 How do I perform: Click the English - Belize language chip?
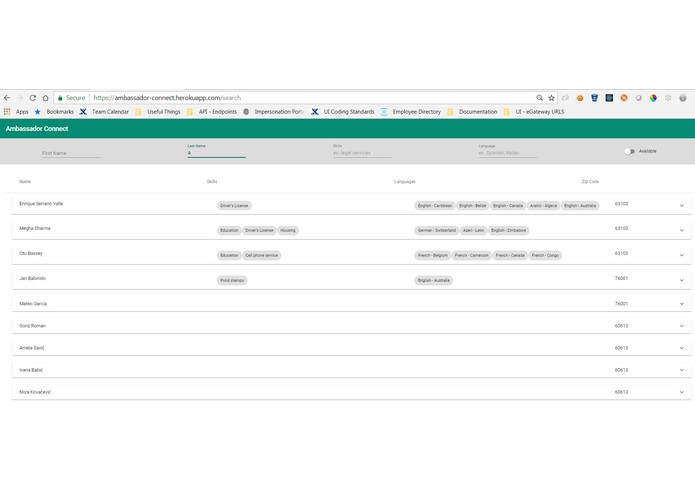click(x=472, y=206)
